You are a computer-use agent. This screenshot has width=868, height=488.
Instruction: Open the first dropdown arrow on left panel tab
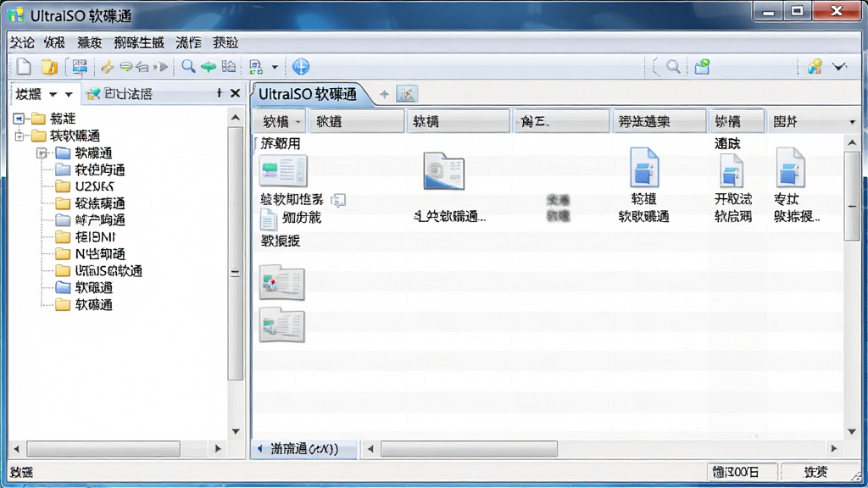tap(53, 95)
